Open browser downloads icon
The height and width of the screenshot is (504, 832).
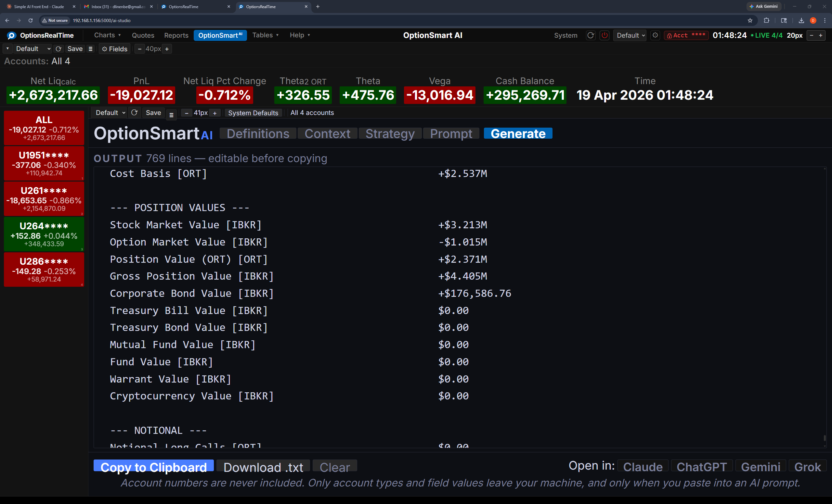(801, 20)
